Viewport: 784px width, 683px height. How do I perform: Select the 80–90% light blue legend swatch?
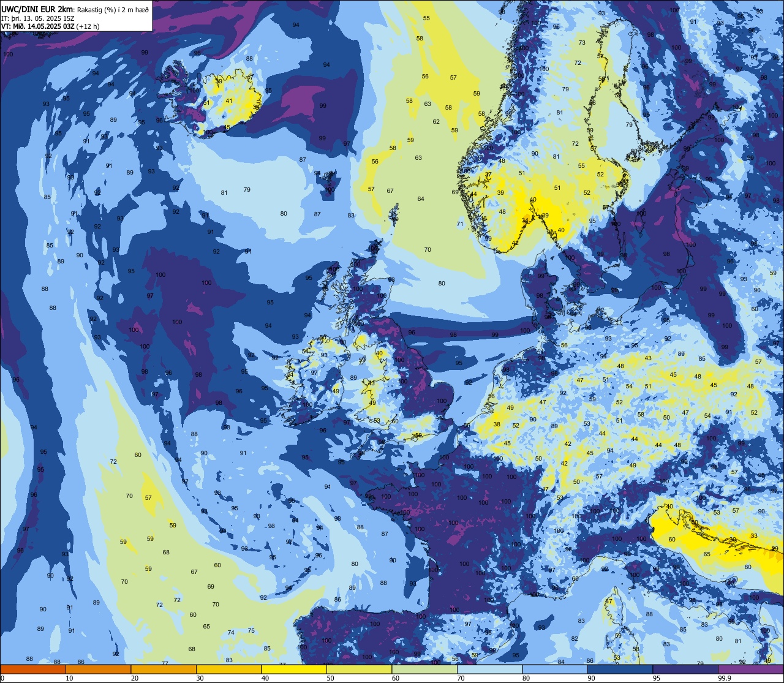coord(555,670)
